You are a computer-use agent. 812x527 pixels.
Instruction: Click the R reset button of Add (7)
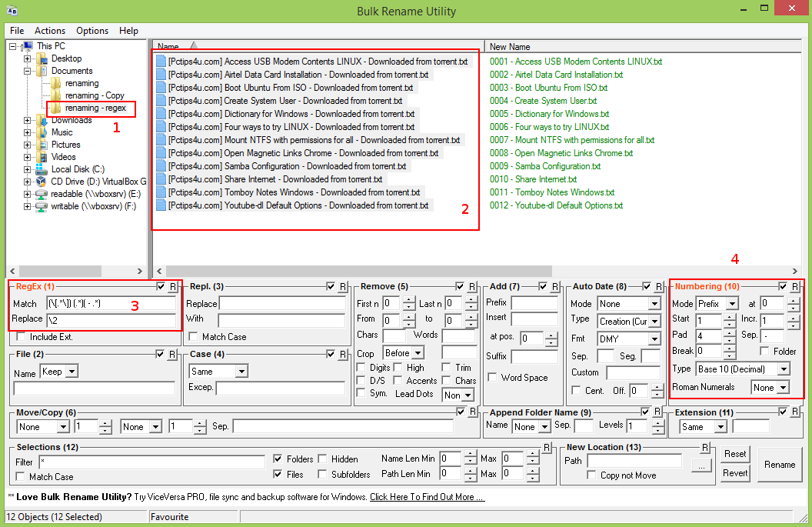tap(554, 286)
